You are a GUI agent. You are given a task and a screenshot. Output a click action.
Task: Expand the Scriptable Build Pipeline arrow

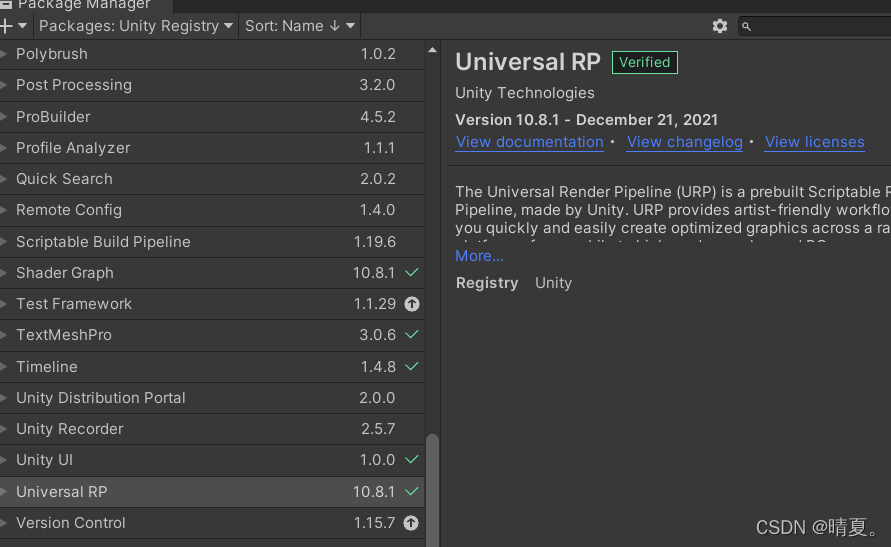(3, 242)
